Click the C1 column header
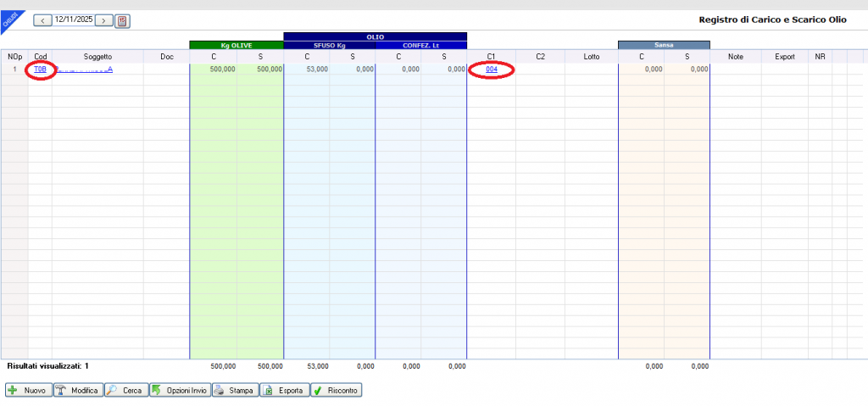The width and height of the screenshot is (868, 406). click(x=491, y=57)
